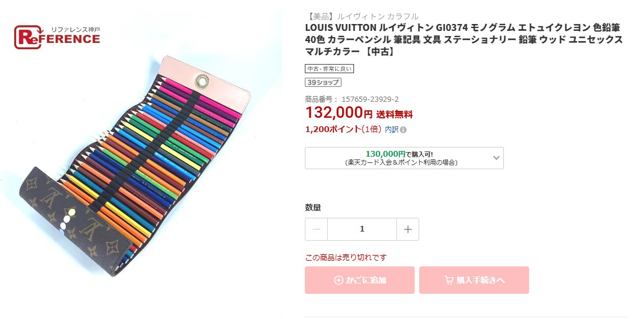Decrease quantity with the minus button
This screenshot has height=319, width=644.
316,229
